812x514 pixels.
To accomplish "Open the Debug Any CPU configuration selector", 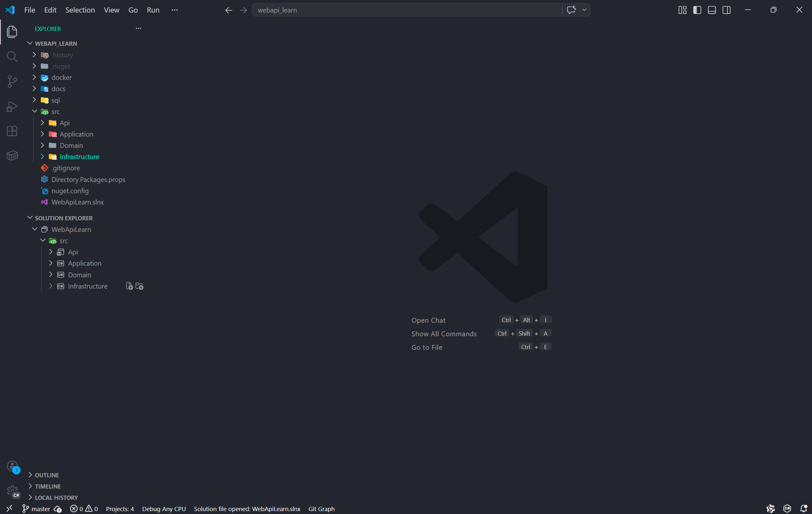I will point(164,509).
